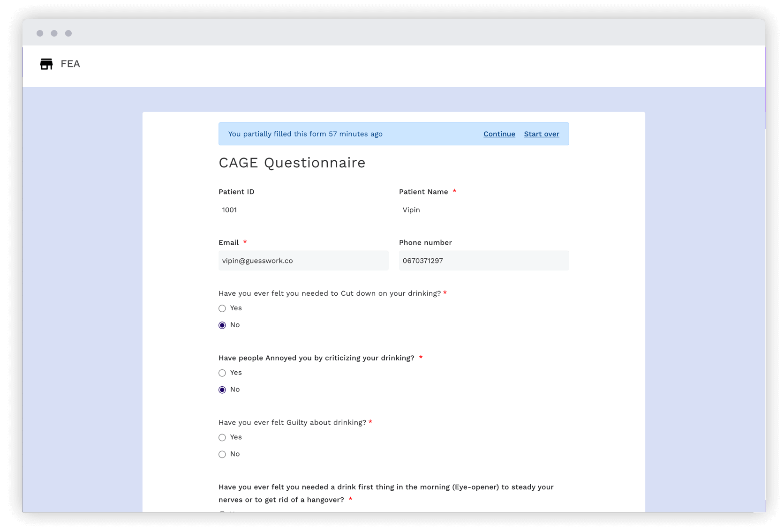Click Continue to resume the partially filled form
The image size is (784, 532).
pos(499,134)
